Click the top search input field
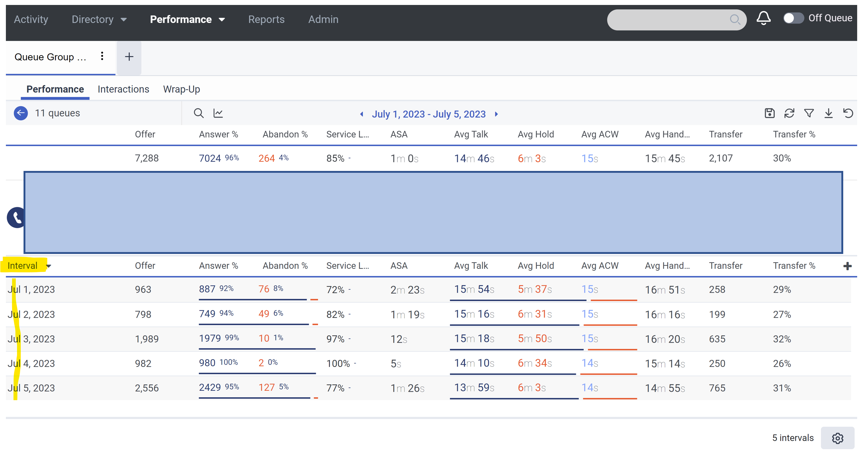This screenshot has width=868, height=458. coord(667,20)
